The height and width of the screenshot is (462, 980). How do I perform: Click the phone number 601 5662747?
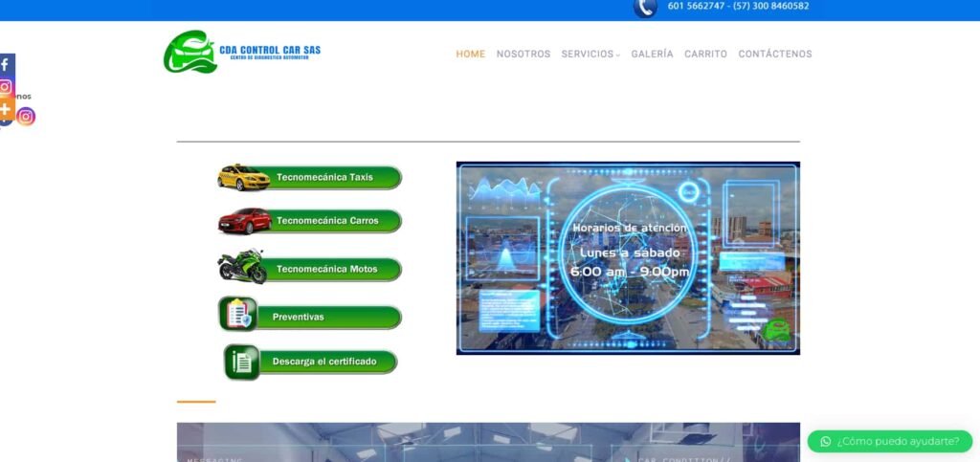pos(697,7)
